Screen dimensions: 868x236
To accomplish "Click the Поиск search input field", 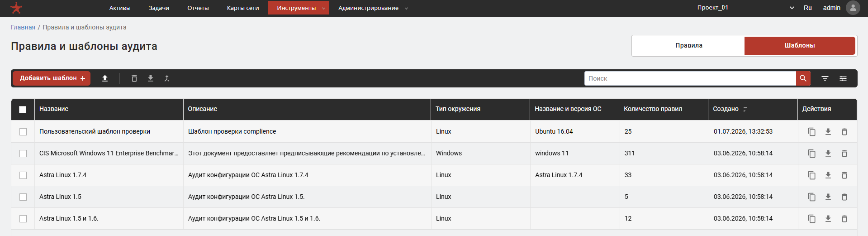I will click(x=690, y=78).
